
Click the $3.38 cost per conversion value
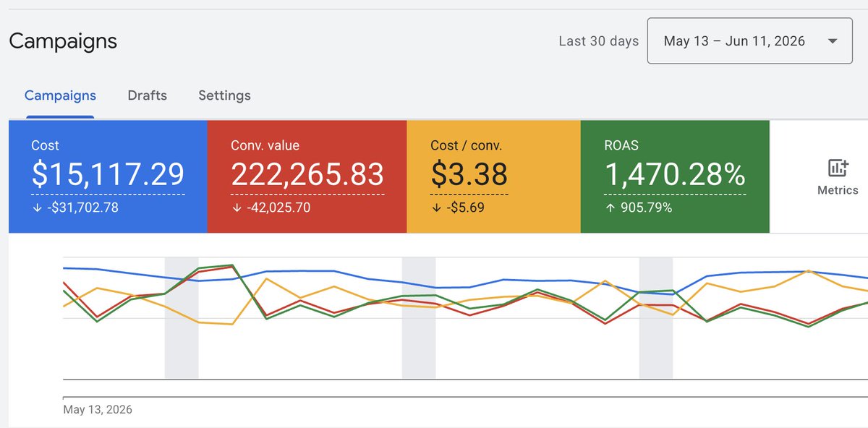(x=469, y=174)
